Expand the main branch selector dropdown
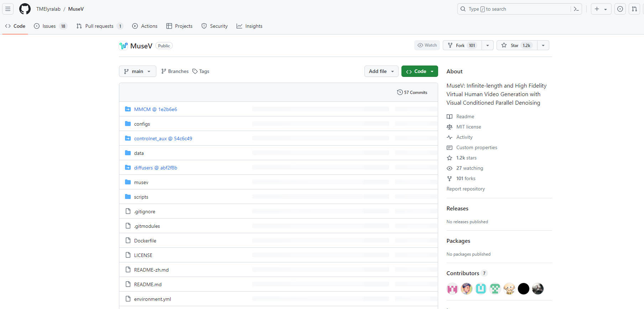 click(x=137, y=71)
